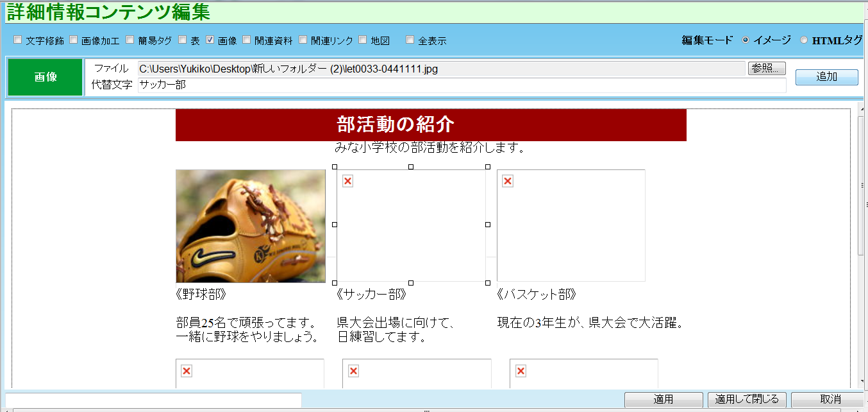Click the text みな小学校の部活動を紹介します。
The image size is (868, 412).
pos(430,148)
